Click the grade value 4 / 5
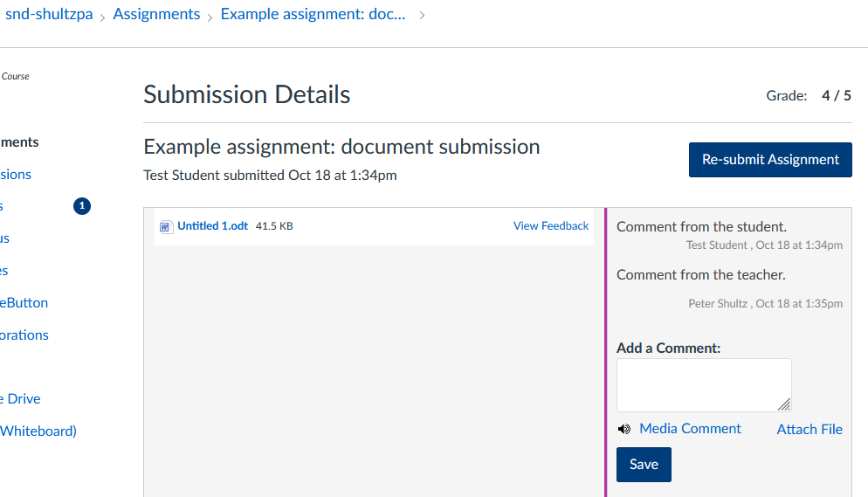Image resolution: width=868 pixels, height=497 pixels. coord(837,96)
